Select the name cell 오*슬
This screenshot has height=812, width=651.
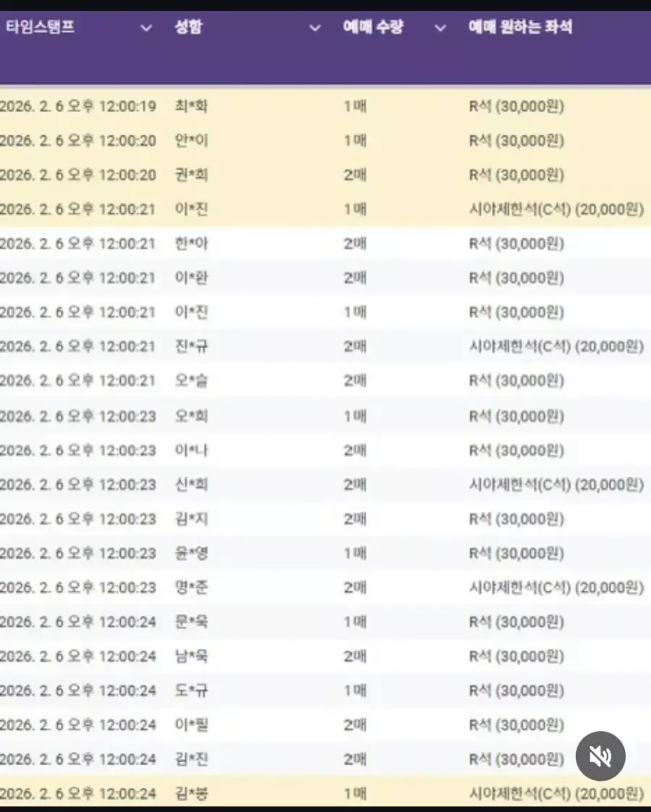(x=192, y=381)
